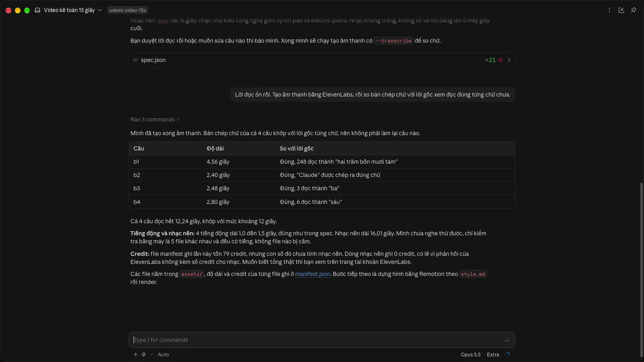Screen dimensions: 644x362
Task: Open the spec.json file card
Action: pos(322,60)
